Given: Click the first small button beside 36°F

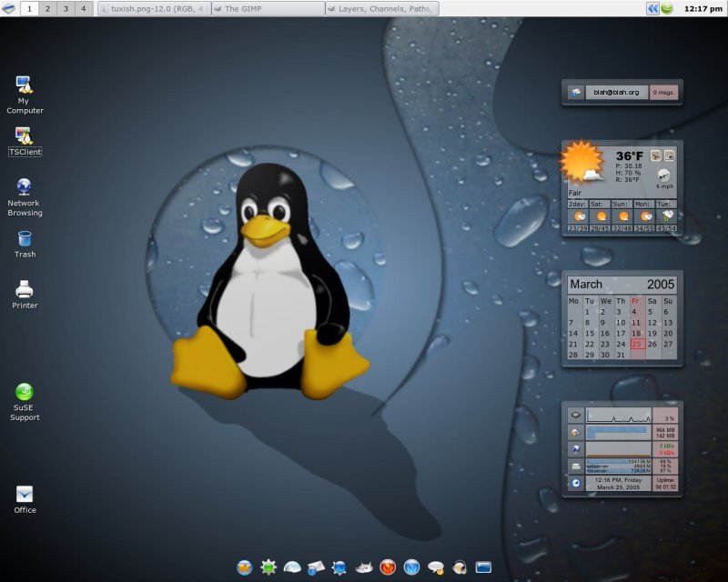Looking at the screenshot, I should coord(655,156).
